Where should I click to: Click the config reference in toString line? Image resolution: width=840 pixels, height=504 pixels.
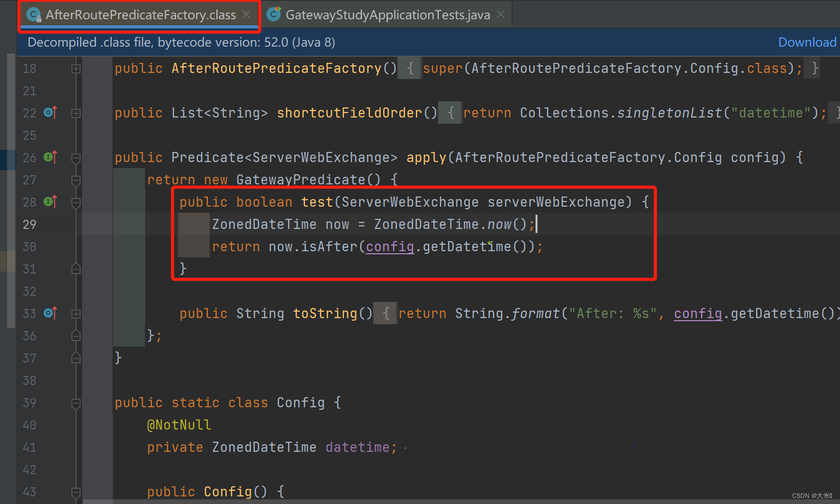(698, 314)
